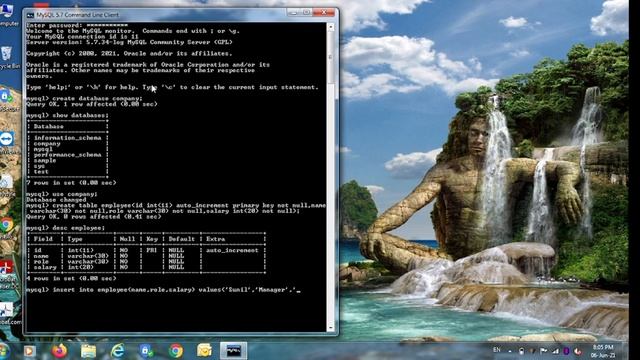The height and width of the screenshot is (360, 640).
Task: Click 'information_schema' in the database list
Action: click(x=67, y=138)
